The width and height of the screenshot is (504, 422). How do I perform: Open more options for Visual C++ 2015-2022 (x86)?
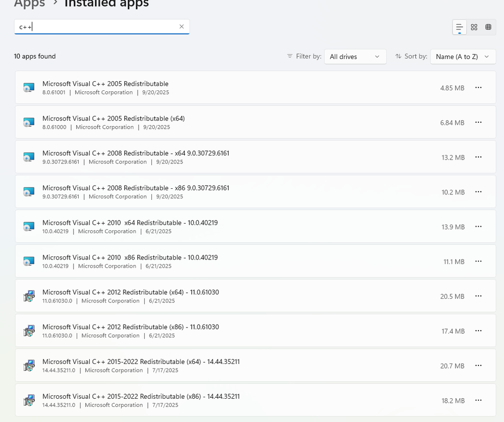(478, 400)
